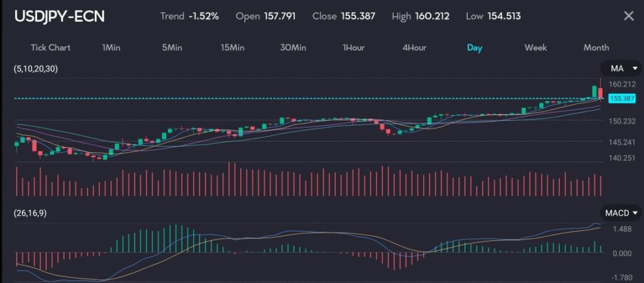Click the 160.212 price axis label

tap(622, 84)
